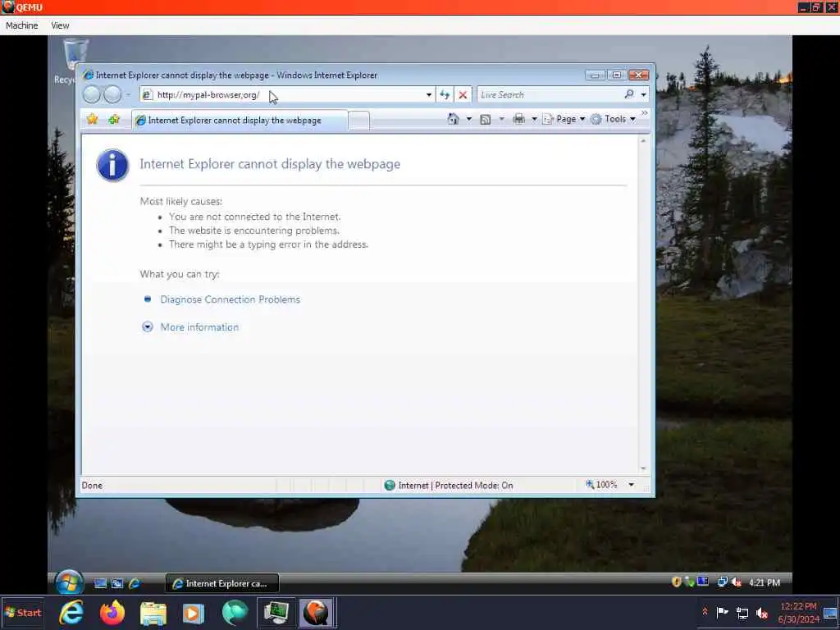Image resolution: width=840 pixels, height=630 pixels.
Task: Click Diagnose Connection Problems link
Action: 231,299
